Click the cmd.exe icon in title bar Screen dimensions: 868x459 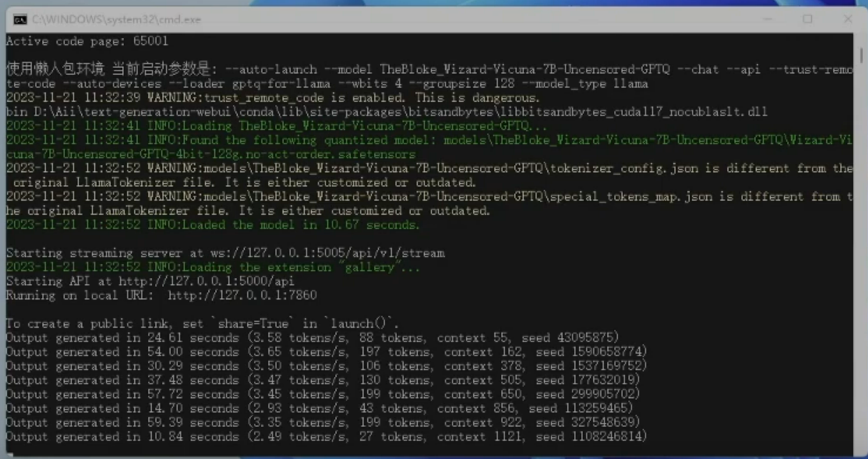pyautogui.click(x=21, y=19)
